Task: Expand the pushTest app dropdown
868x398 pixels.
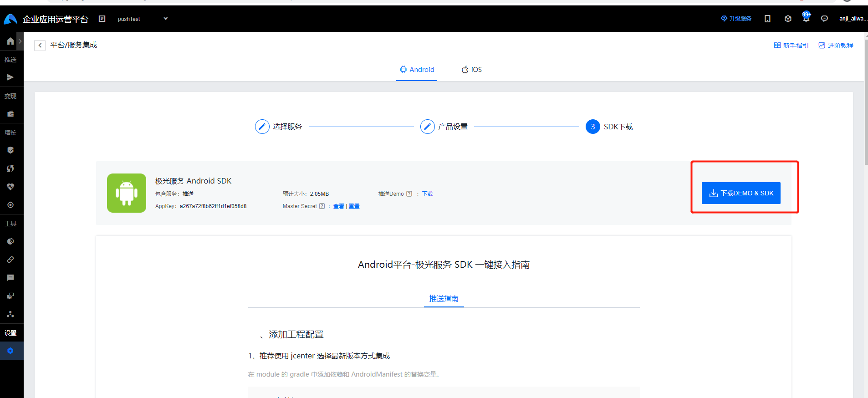Action: tap(165, 19)
